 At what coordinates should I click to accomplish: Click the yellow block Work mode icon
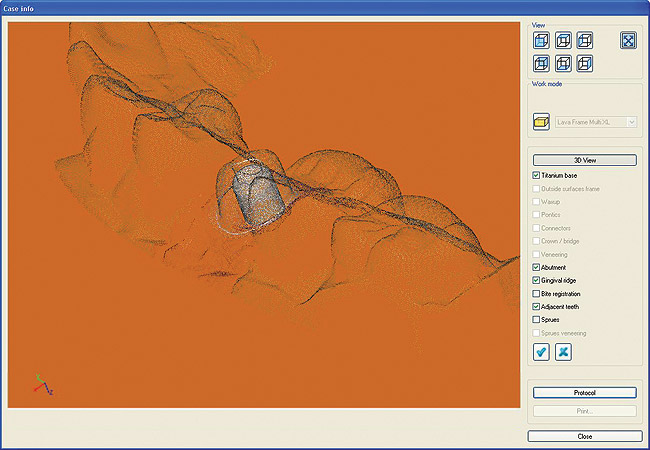541,122
